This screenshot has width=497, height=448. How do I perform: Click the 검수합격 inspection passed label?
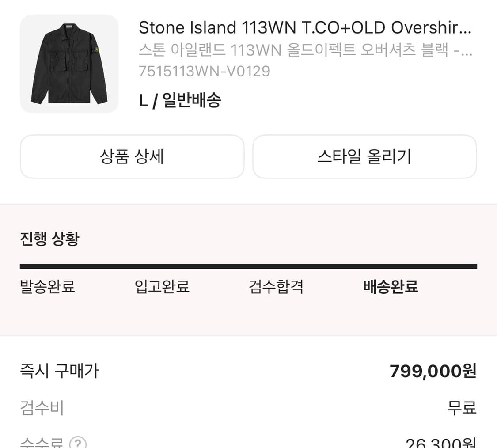tap(276, 287)
